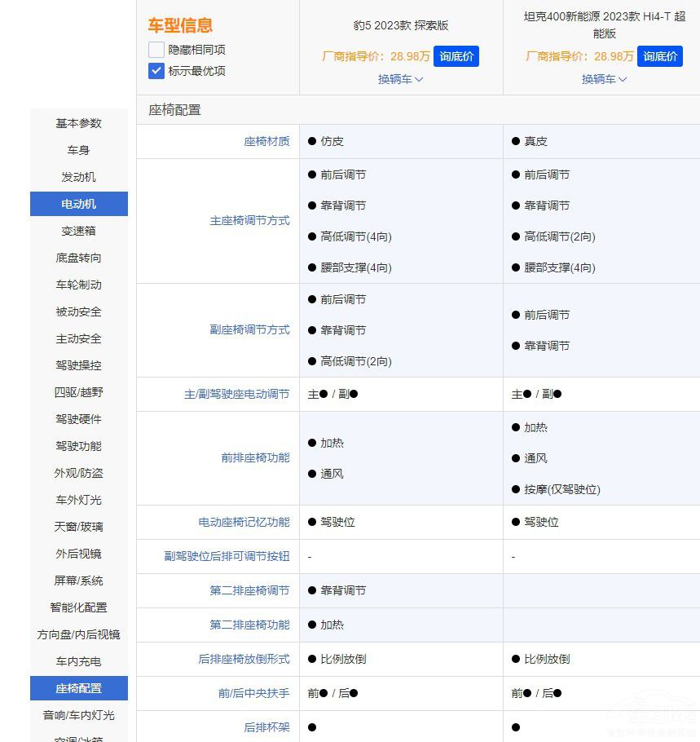The width and height of the screenshot is (700, 742).
Task: Select 车外灯光 from the left menu
Action: pyautogui.click(x=78, y=500)
